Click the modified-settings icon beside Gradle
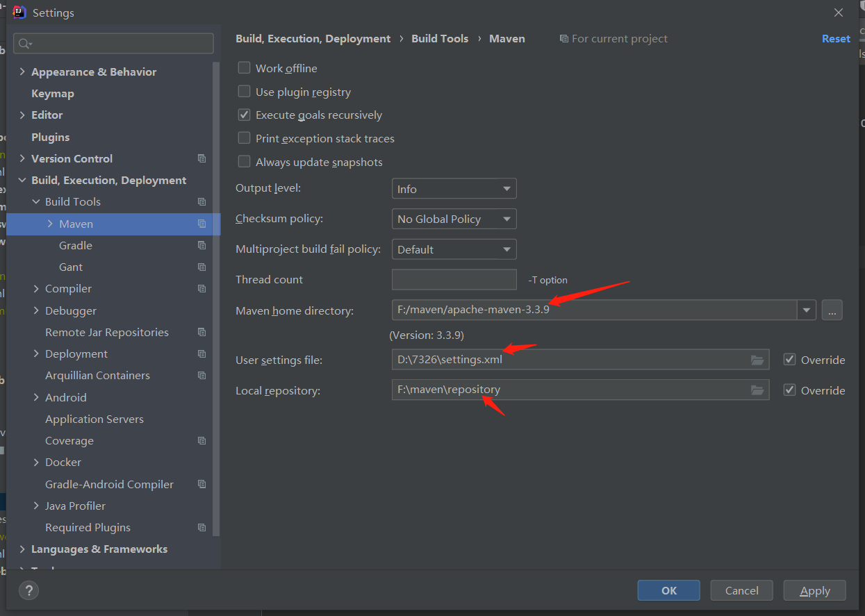The image size is (865, 616). (x=201, y=244)
